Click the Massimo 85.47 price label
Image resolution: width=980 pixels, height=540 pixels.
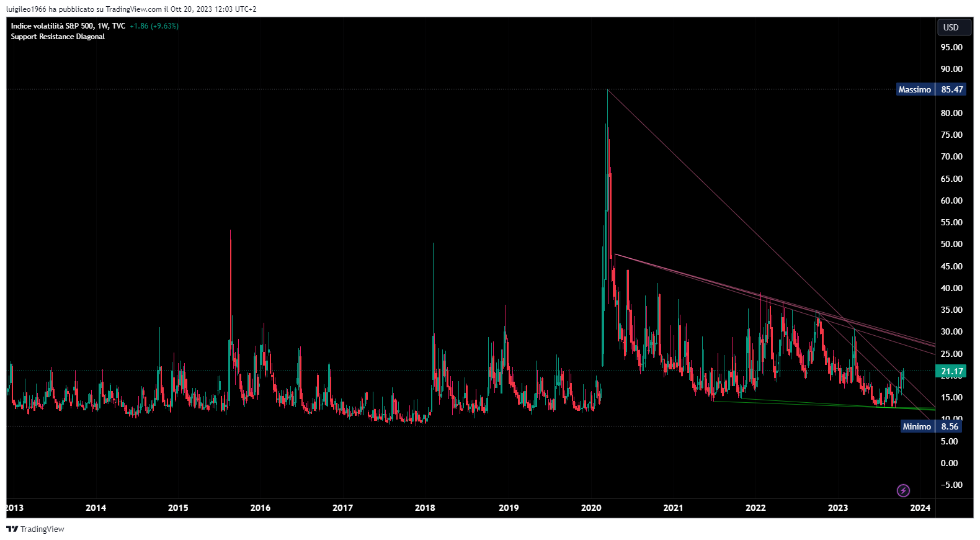click(x=931, y=89)
